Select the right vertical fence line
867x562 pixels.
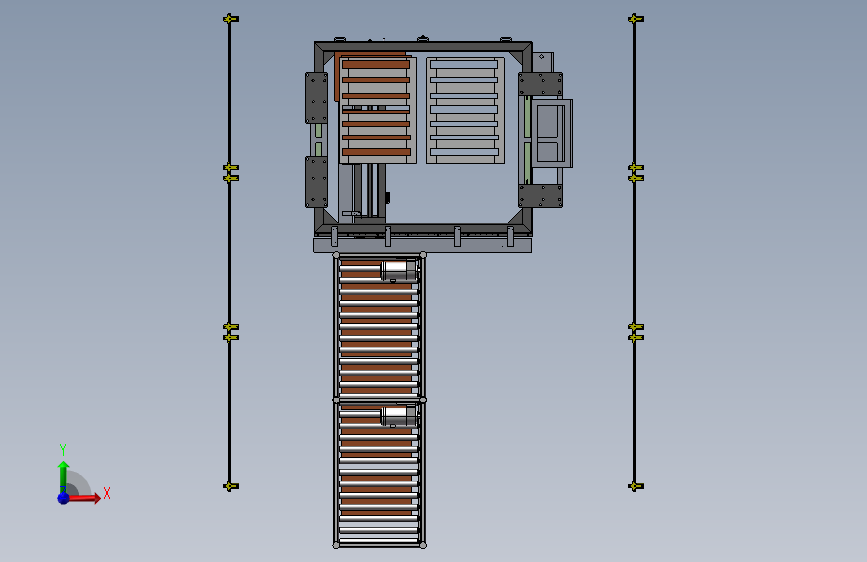[x=634, y=252]
